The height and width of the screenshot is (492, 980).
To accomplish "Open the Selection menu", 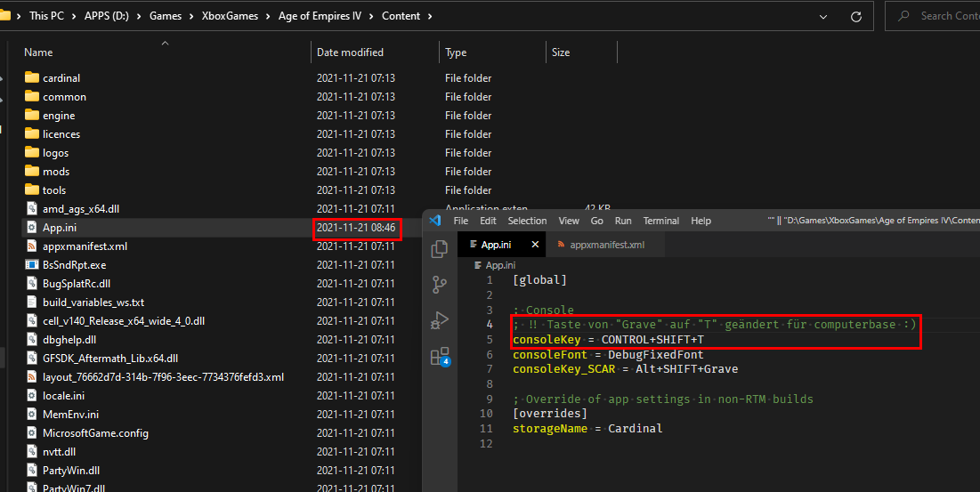I will pyautogui.click(x=527, y=221).
